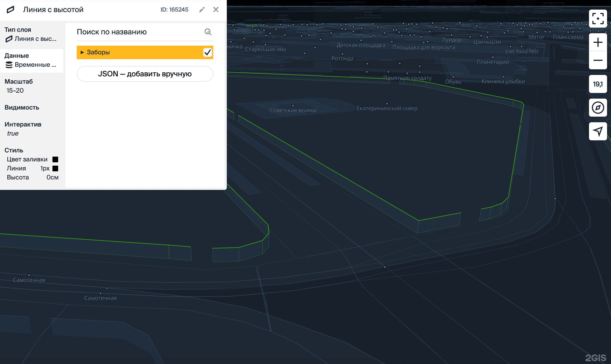Click the 19,1 zoom level indicator
This screenshot has width=611, height=364.
tap(598, 84)
